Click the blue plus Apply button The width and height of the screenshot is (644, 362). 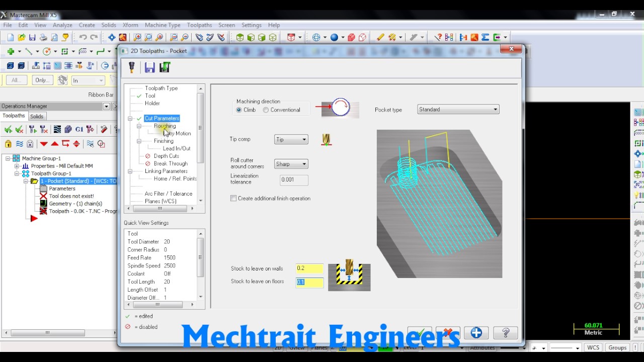[476, 333]
